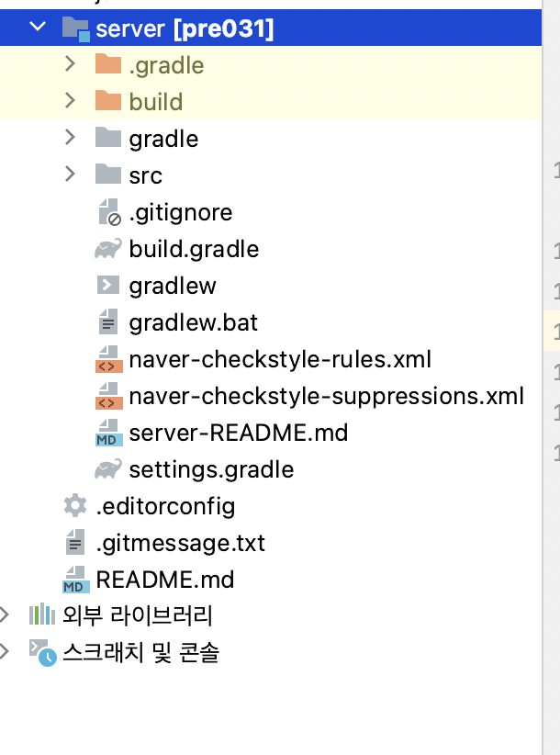Open settings.gradle

211,469
